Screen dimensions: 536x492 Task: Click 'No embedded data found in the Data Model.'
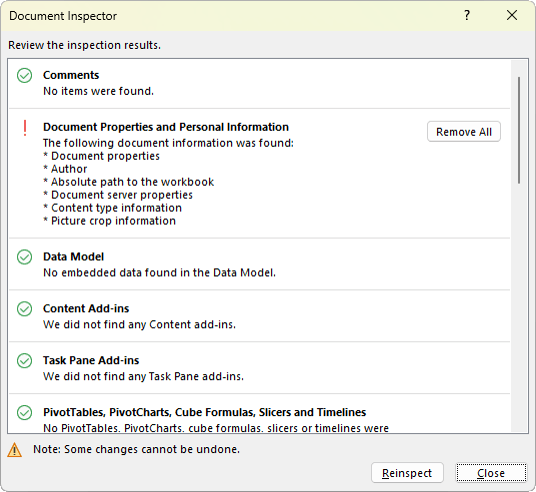[159, 273]
